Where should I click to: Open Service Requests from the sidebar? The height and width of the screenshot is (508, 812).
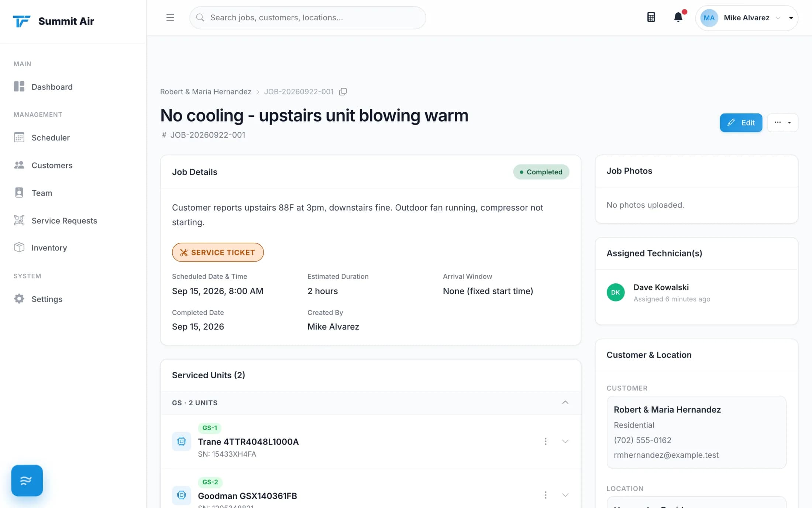click(64, 221)
